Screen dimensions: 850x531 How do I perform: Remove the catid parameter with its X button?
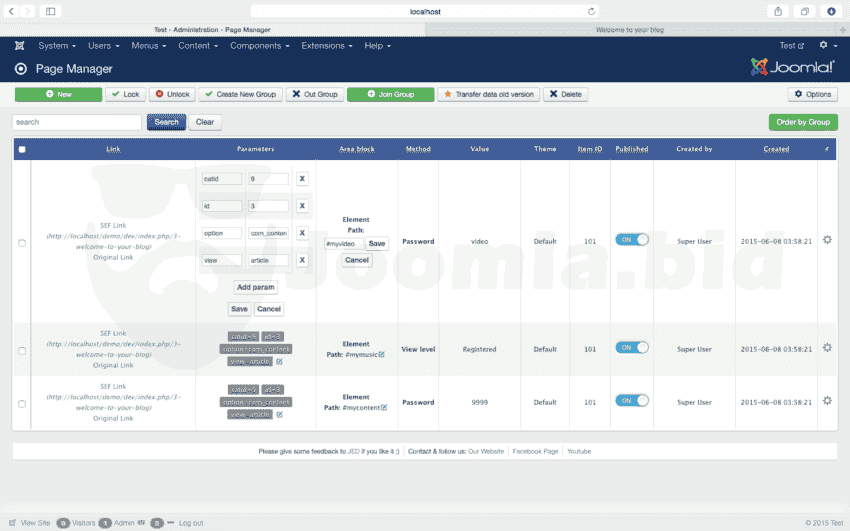(302, 179)
